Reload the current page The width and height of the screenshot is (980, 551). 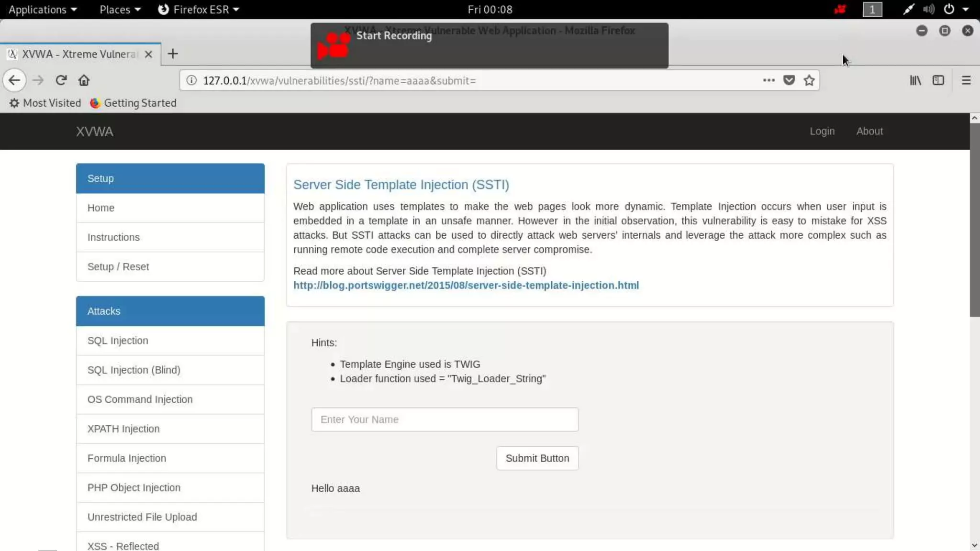point(61,80)
